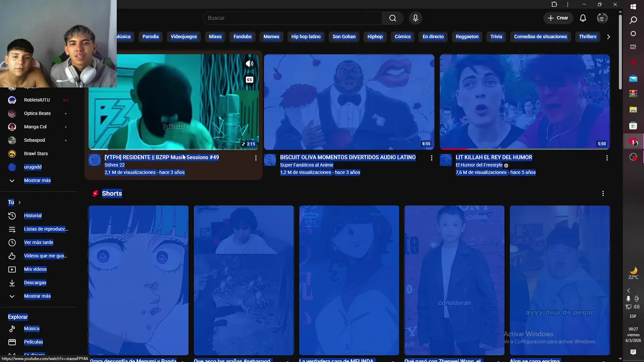The height and width of the screenshot is (362, 644).
Task: Open options menu for LIT KILLAH video
Action: pos(607,158)
